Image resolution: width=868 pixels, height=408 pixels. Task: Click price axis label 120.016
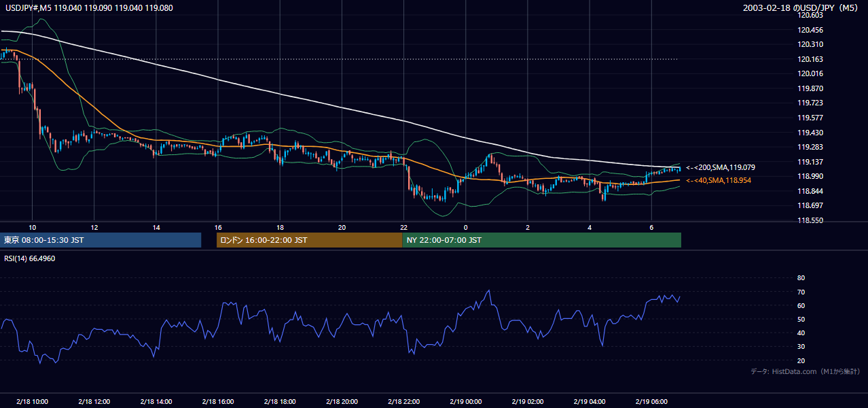[x=811, y=73]
